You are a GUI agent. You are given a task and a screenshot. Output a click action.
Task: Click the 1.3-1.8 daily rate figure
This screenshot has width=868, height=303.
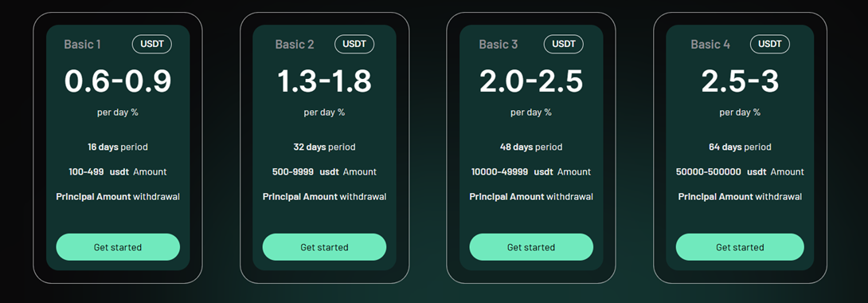point(324,81)
